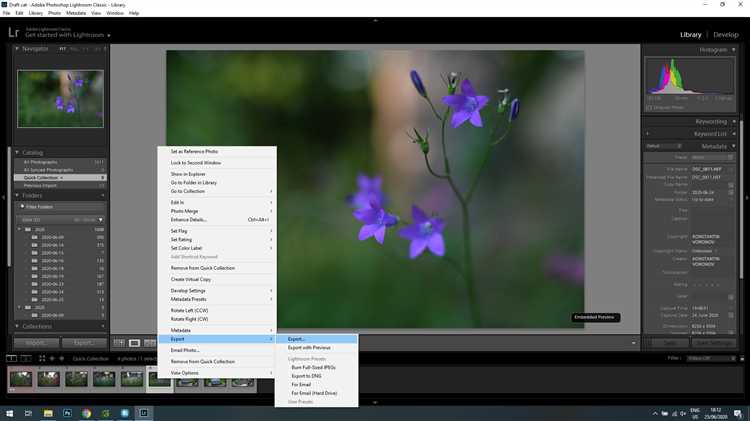Expand the Collections panel

[x=17, y=326]
